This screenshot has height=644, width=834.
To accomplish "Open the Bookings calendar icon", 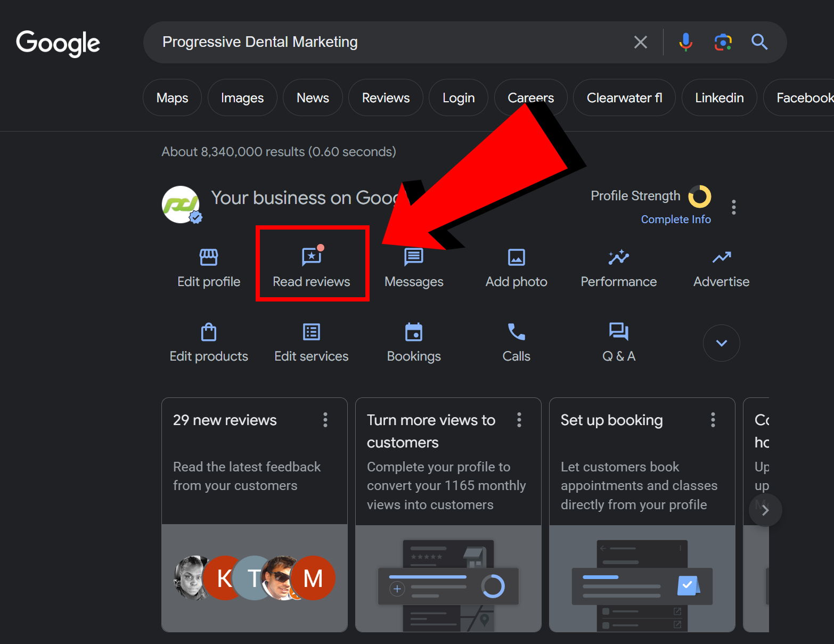I will pyautogui.click(x=414, y=332).
